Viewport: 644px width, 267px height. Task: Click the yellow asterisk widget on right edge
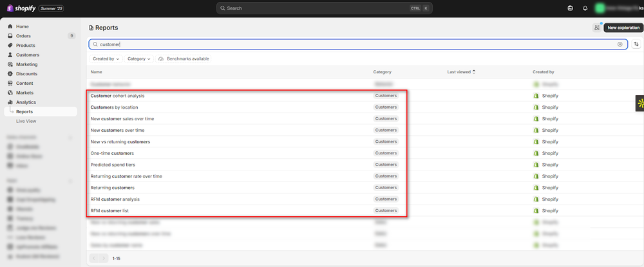coord(640,104)
